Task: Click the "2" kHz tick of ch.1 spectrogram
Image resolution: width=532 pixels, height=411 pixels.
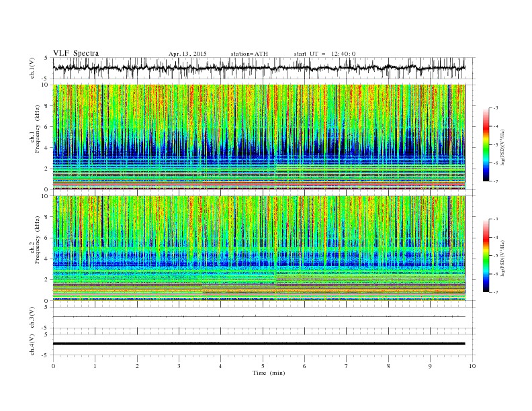Action: pyautogui.click(x=46, y=169)
